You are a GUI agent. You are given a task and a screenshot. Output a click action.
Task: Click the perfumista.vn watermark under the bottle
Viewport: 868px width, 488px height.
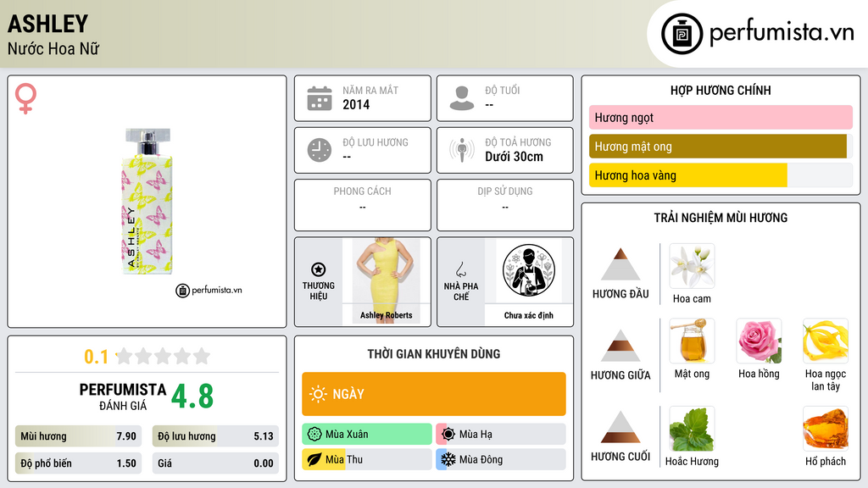[209, 291]
